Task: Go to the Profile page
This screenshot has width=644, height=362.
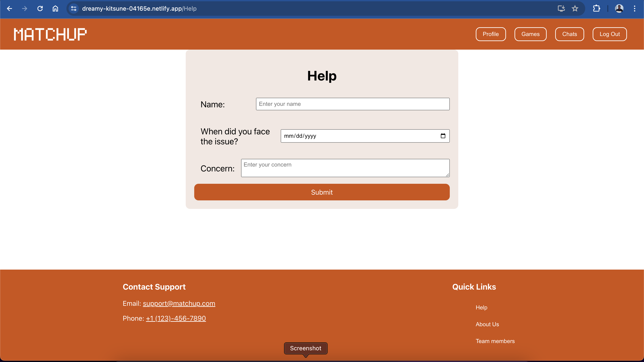Action: coord(490,34)
